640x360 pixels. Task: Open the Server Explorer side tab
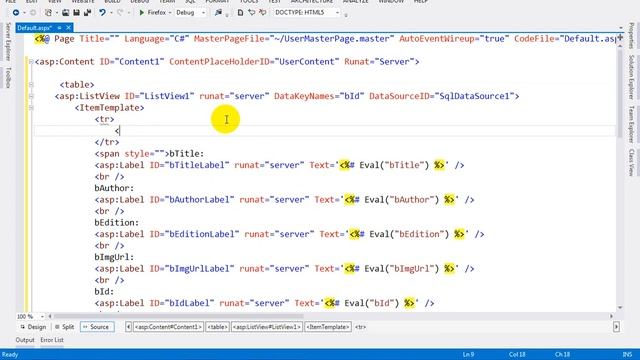pyautogui.click(x=8, y=42)
